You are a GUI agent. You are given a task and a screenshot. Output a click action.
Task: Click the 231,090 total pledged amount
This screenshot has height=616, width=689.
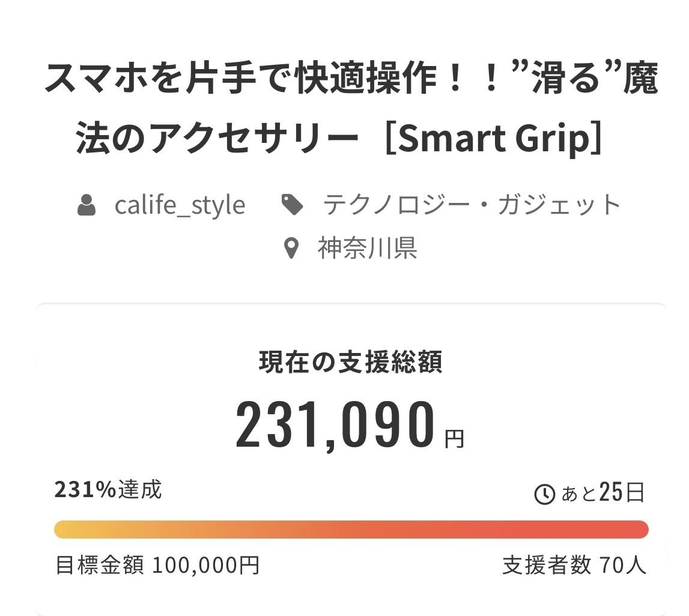coord(335,426)
